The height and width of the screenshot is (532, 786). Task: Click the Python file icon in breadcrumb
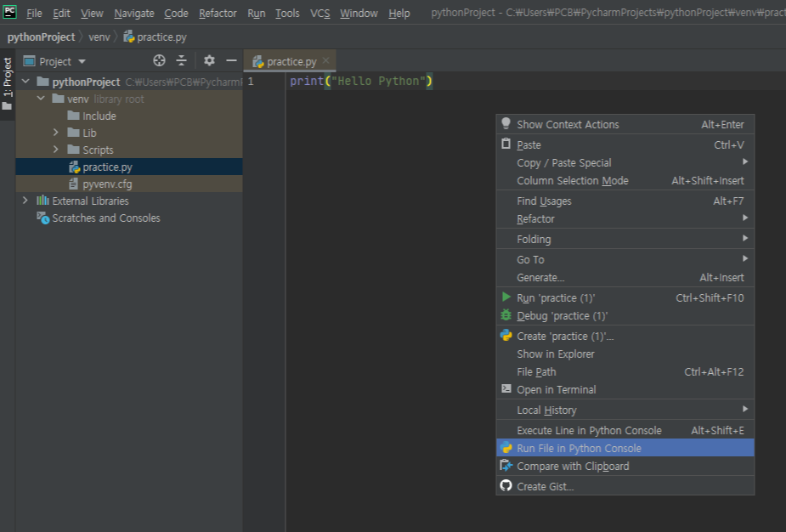pyautogui.click(x=129, y=36)
